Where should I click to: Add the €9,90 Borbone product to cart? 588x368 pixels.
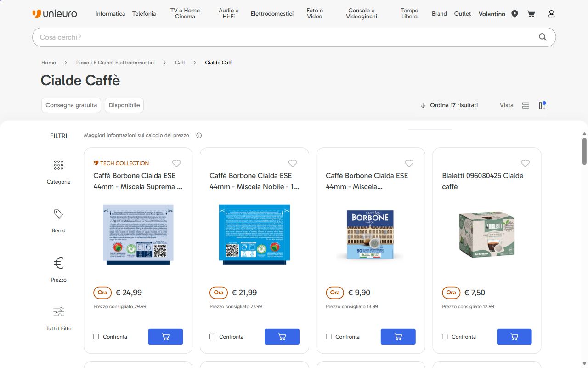click(398, 337)
